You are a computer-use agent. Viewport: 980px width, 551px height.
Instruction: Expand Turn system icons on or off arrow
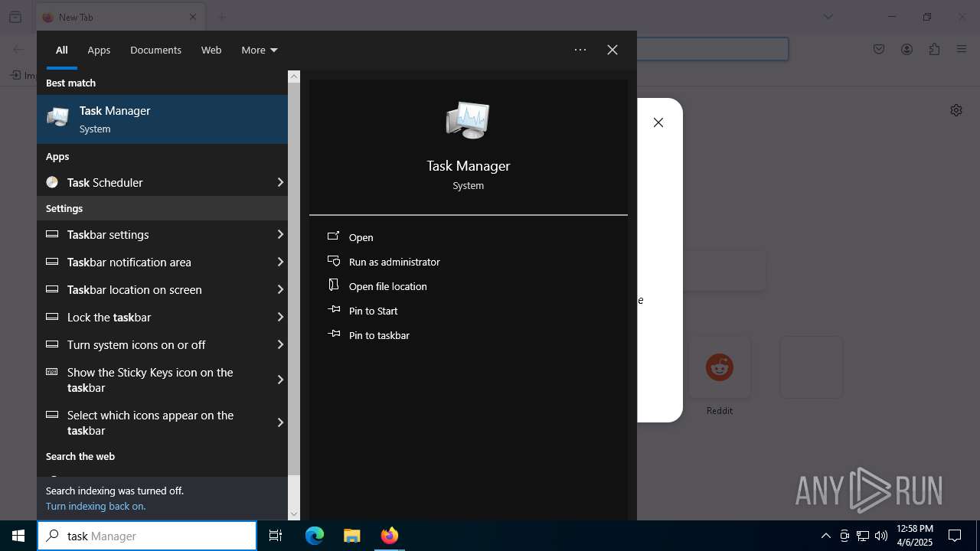coord(280,344)
